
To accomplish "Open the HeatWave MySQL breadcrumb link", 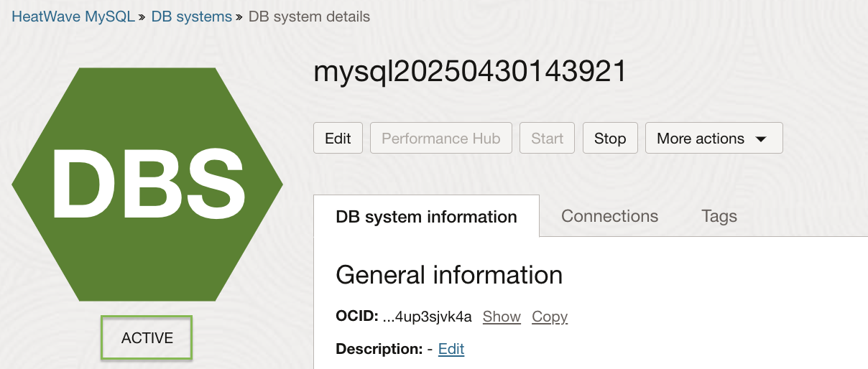I will [x=73, y=17].
